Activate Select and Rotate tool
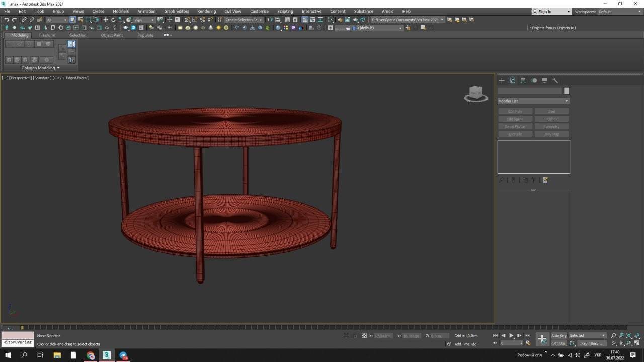Screen dimensions: 644x362 pyautogui.click(x=113, y=20)
